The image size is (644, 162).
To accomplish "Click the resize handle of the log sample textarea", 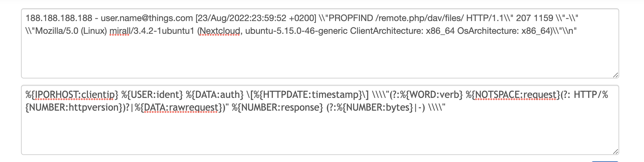I will [615, 75].
